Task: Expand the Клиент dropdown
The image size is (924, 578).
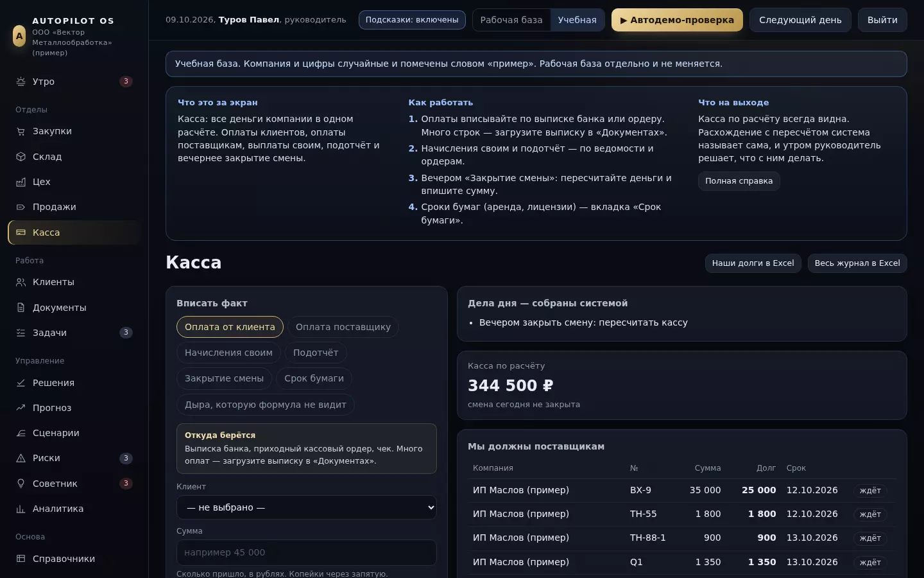Action: [307, 507]
